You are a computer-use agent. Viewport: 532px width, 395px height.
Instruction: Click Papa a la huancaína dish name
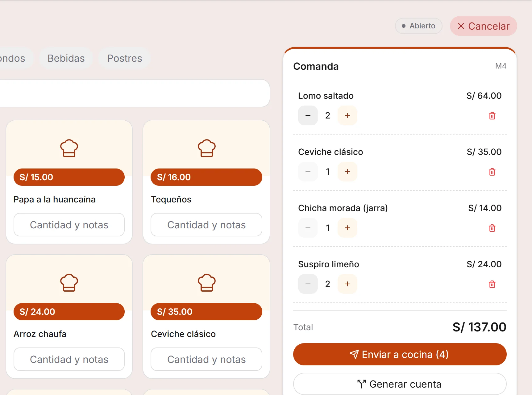55,199
